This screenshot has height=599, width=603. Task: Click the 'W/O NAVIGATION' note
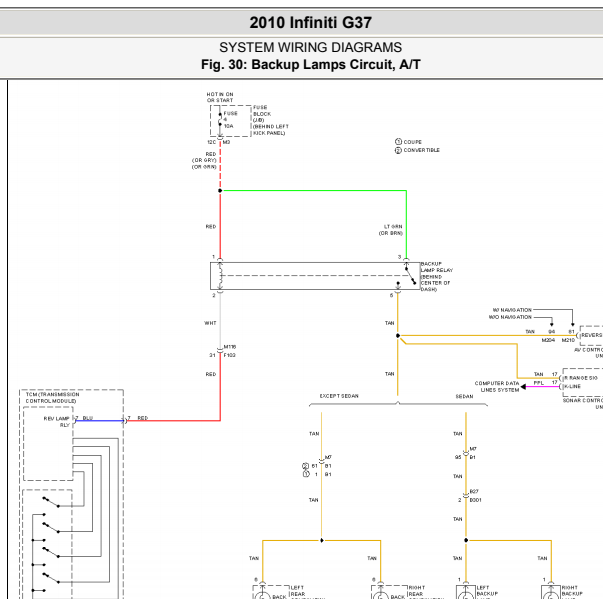click(510, 317)
